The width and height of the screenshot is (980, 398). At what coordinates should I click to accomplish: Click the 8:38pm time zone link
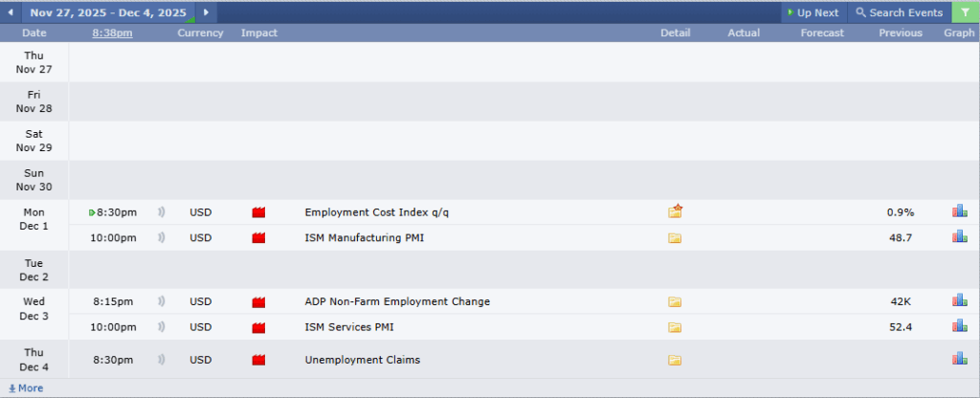[112, 33]
